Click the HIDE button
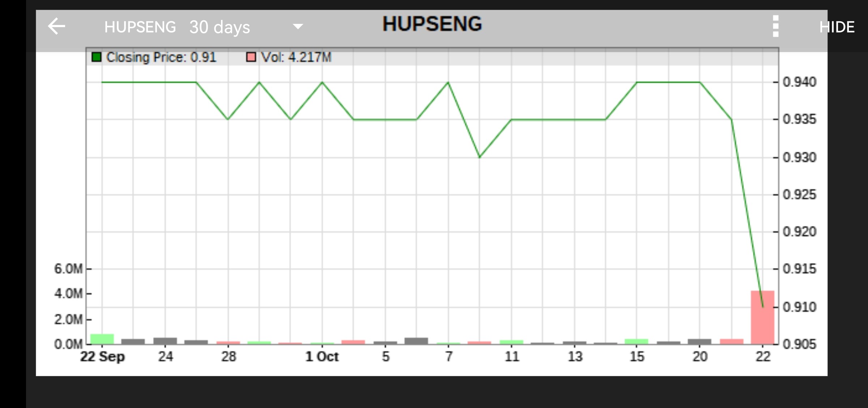This screenshot has width=868, height=408. [837, 27]
